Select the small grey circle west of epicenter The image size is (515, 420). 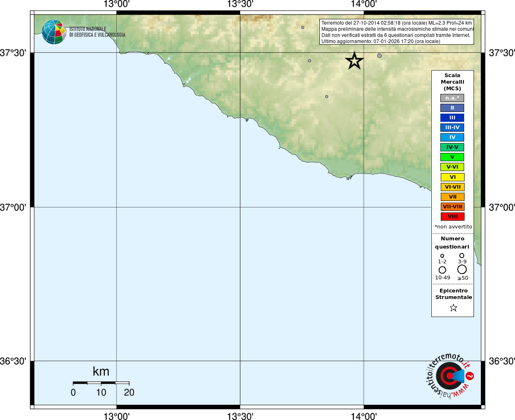[x=310, y=61]
